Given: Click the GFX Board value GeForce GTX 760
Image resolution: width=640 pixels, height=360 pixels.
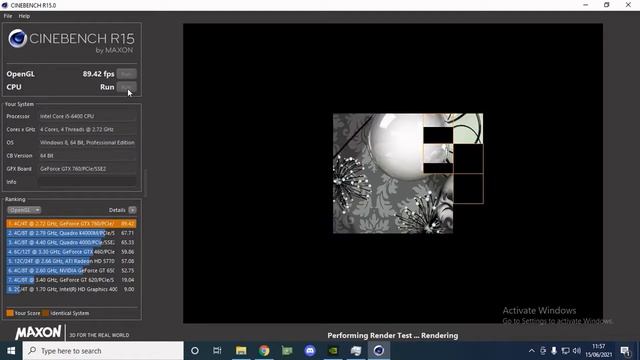Looking at the screenshot, I should coord(87,169).
